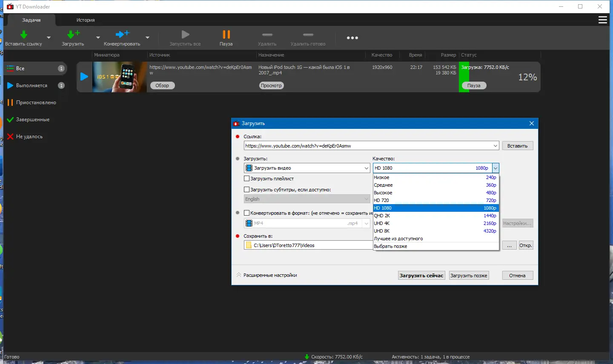
Task: Click the Download now button
Action: pyautogui.click(x=421, y=276)
